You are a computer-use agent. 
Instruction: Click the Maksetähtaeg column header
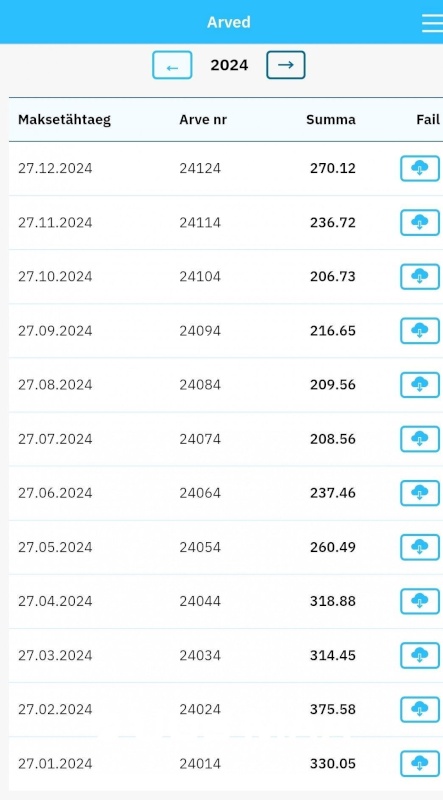(64, 120)
